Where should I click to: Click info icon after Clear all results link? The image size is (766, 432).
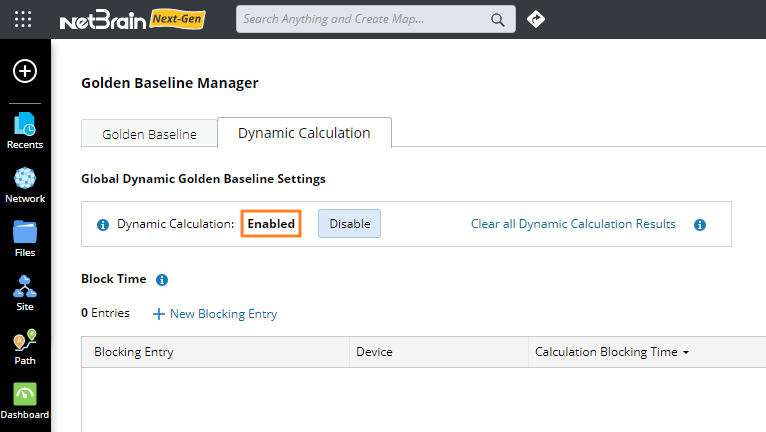(x=700, y=225)
